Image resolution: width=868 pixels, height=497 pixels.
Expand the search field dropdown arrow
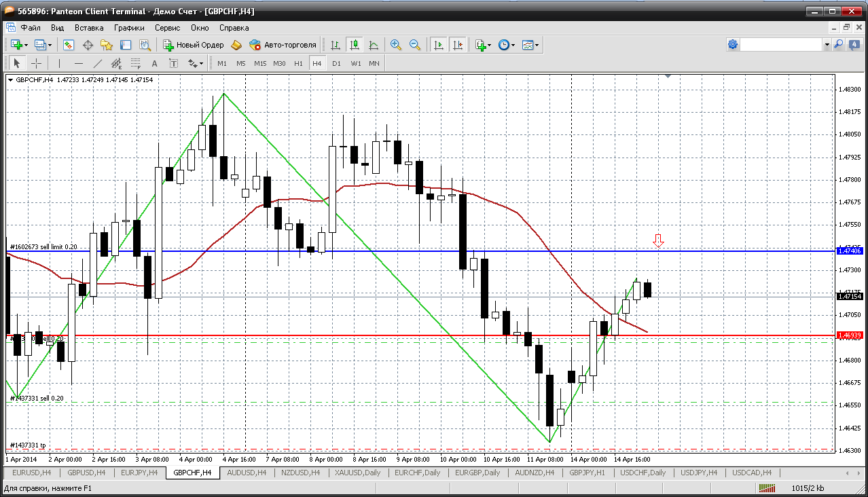tap(827, 45)
